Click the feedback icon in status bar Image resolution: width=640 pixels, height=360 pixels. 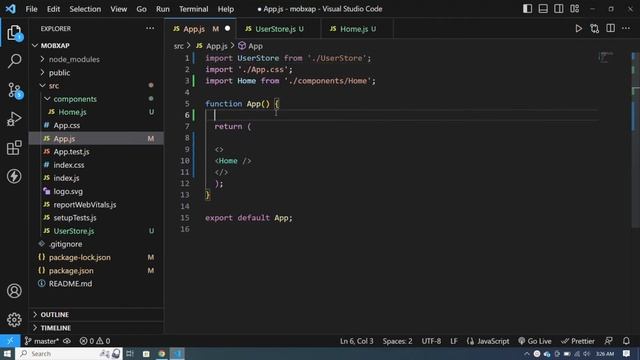pos(609,341)
